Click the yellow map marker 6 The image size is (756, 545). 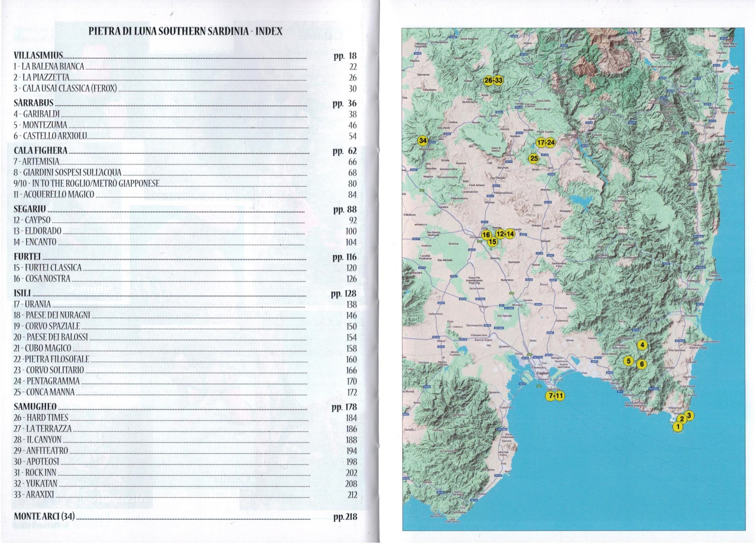tap(642, 364)
